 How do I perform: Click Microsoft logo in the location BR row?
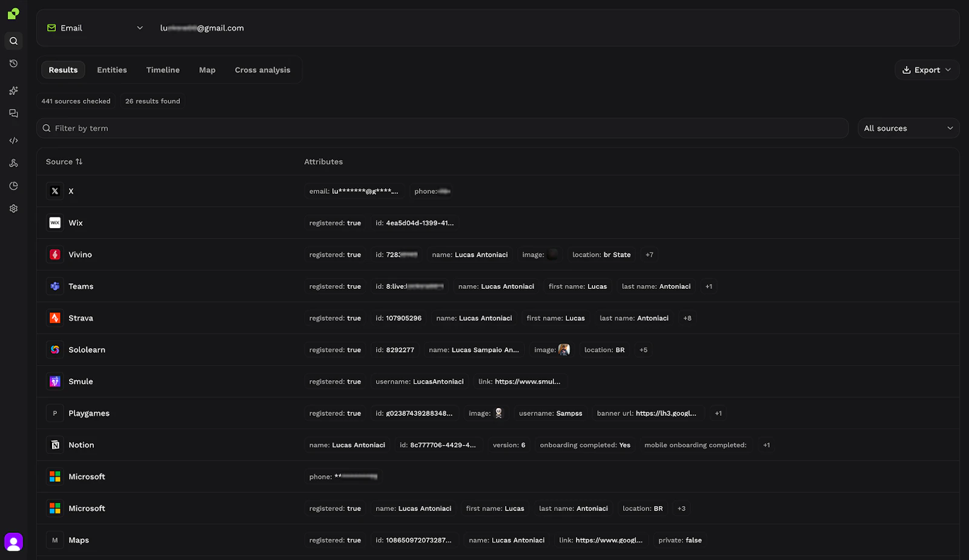55,509
